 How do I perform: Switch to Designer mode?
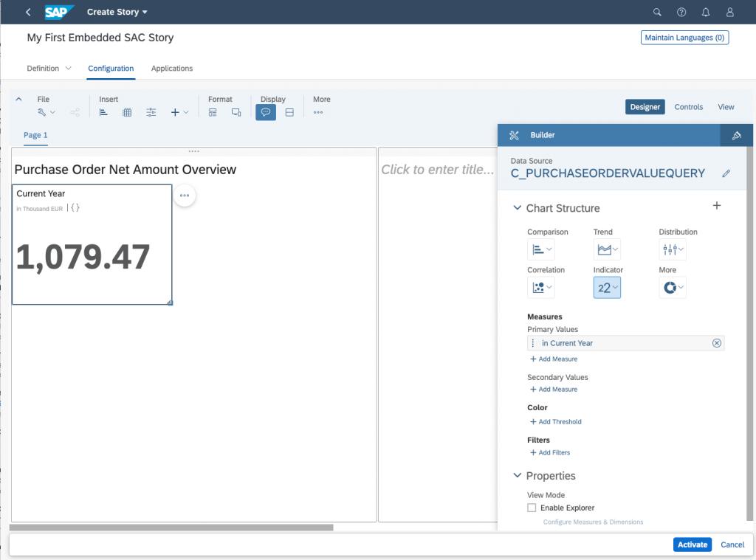tap(645, 107)
